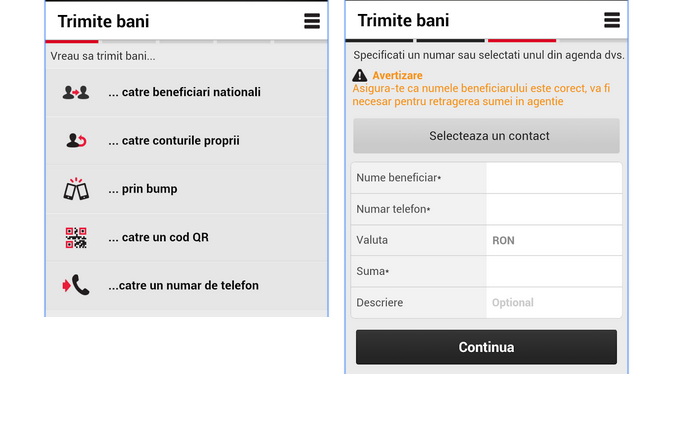Open the Valuta RON currency selector
The width and height of the screenshot is (674, 425).
tap(554, 240)
